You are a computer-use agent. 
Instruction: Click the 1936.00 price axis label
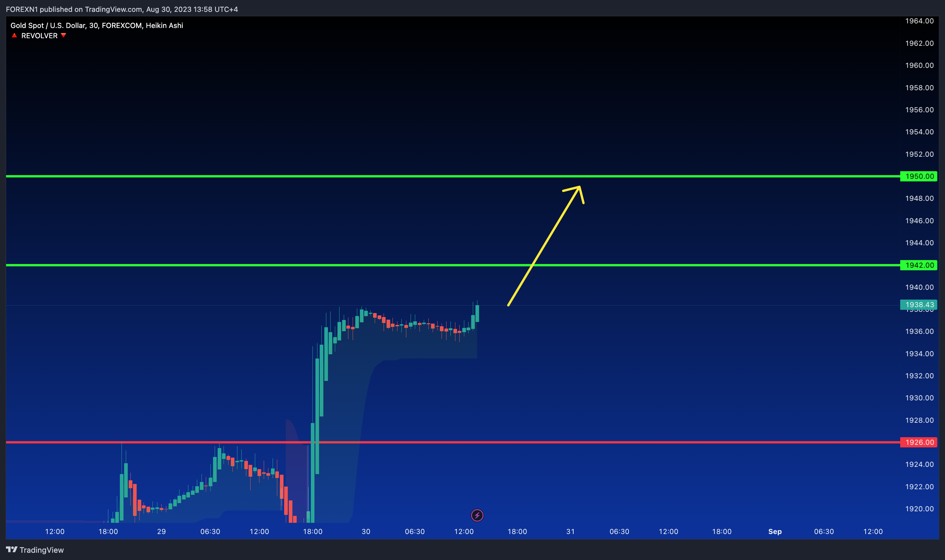tap(919, 332)
